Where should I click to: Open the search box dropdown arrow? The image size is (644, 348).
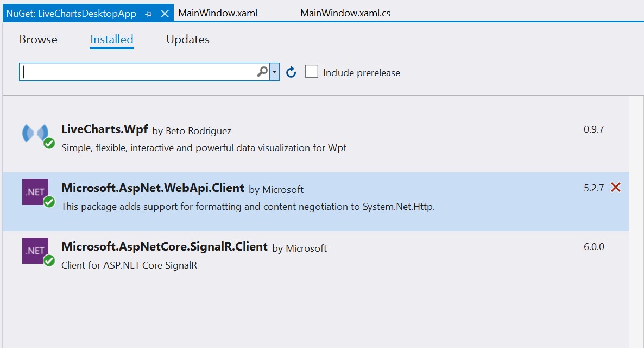(x=275, y=72)
